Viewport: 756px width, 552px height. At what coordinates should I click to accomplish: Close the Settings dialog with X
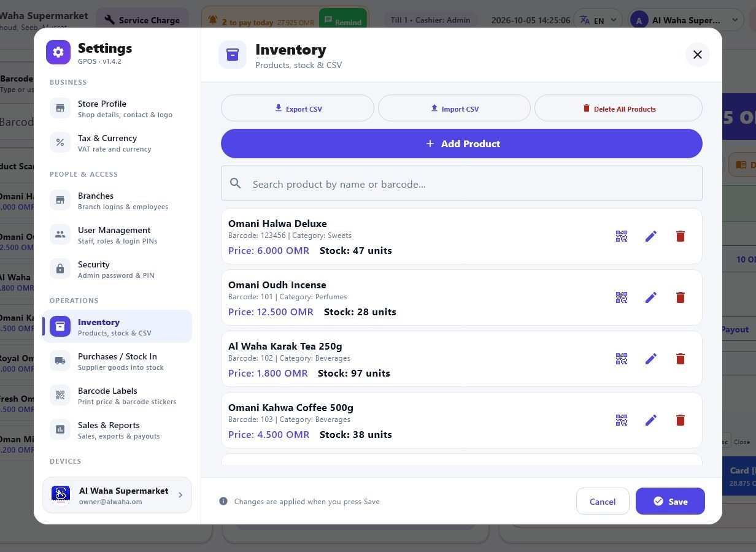point(698,55)
